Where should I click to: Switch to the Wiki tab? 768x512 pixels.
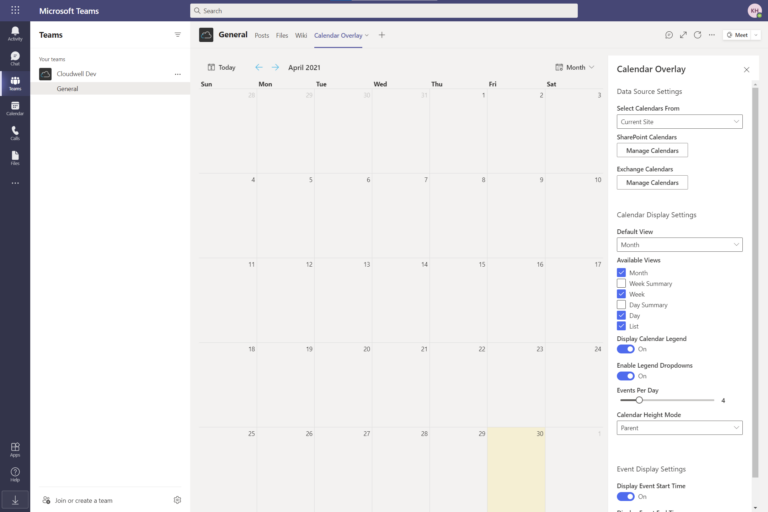coord(301,35)
